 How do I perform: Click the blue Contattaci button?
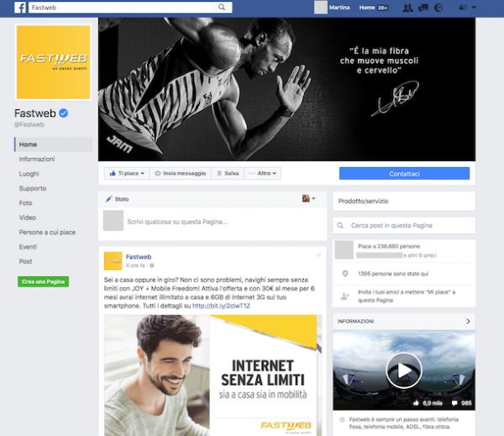pos(404,174)
